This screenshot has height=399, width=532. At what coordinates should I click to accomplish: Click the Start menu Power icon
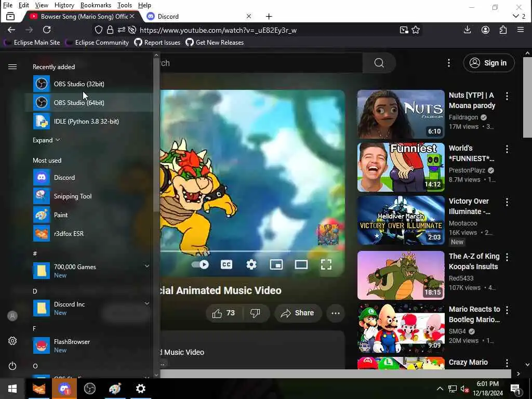pyautogui.click(x=12, y=366)
